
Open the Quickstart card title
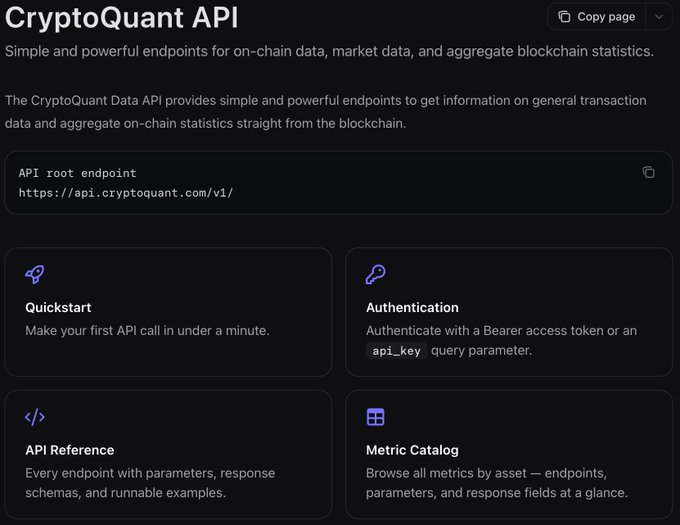[58, 307]
